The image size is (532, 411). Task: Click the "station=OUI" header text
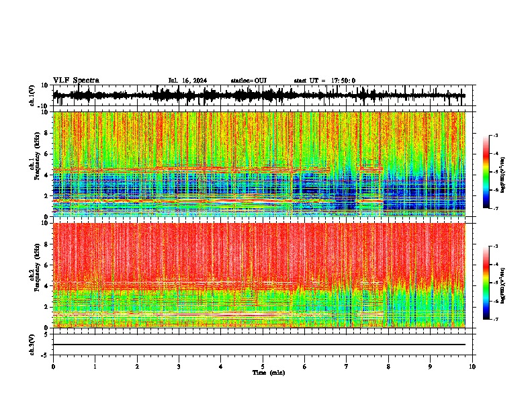(249, 81)
